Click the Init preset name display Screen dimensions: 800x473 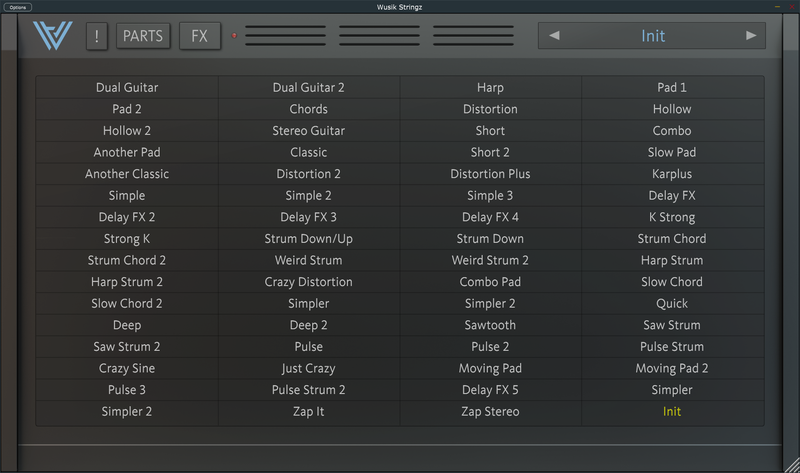pyautogui.click(x=653, y=36)
